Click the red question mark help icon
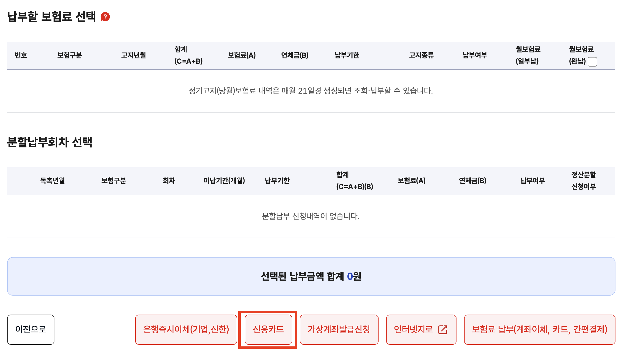Image resolution: width=634 pixels, height=364 pixels. (x=105, y=17)
